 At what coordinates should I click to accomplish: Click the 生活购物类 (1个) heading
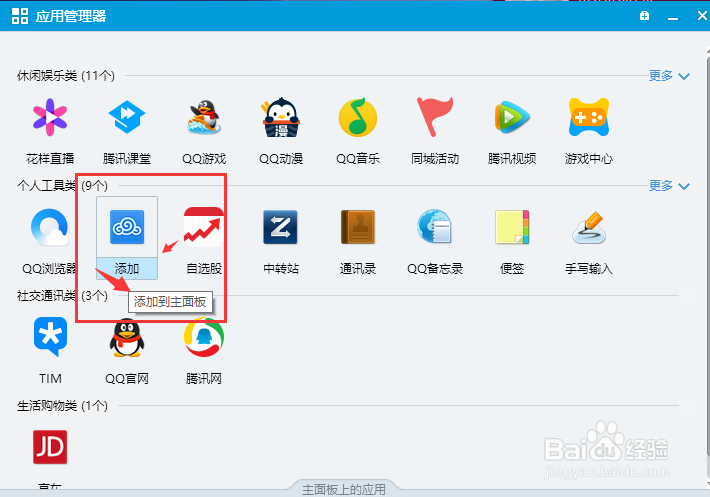(x=62, y=406)
